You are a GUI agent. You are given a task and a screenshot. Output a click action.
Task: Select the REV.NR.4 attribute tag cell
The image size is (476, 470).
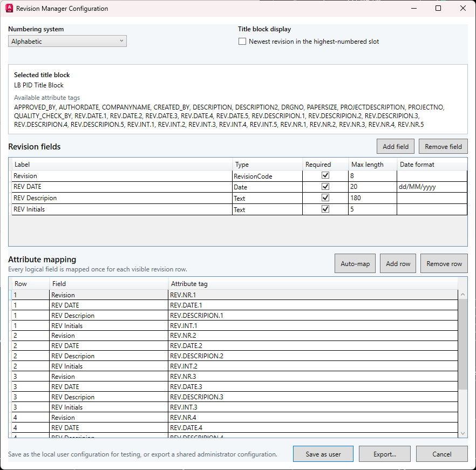tap(313, 418)
